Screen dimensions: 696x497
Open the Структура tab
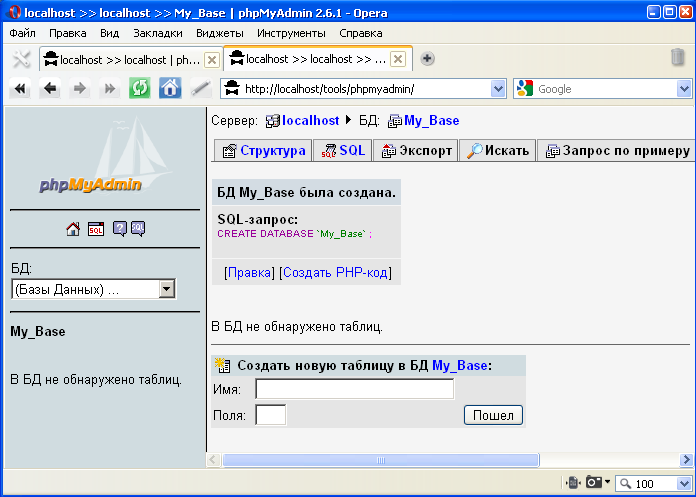click(264, 151)
